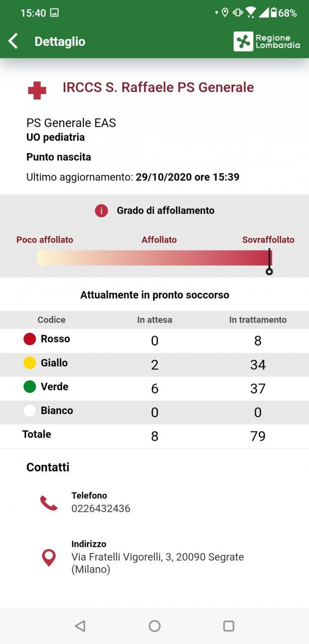The image size is (309, 644).
Task: Tap the Dettaglio header title
Action: pyautogui.click(x=60, y=41)
